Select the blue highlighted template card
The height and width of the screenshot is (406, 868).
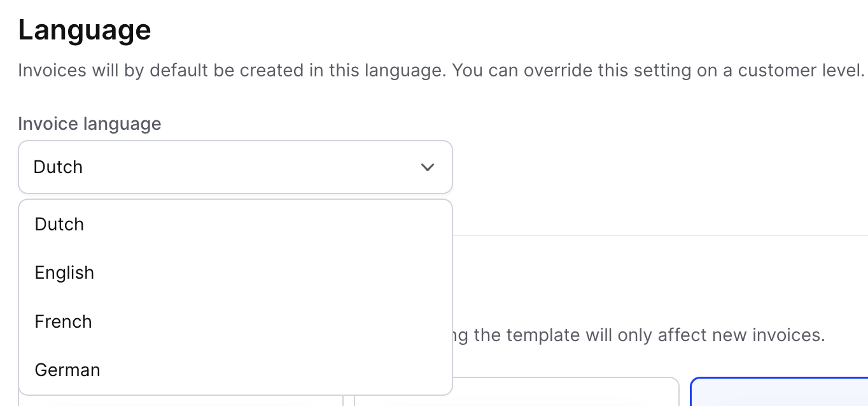click(x=779, y=391)
